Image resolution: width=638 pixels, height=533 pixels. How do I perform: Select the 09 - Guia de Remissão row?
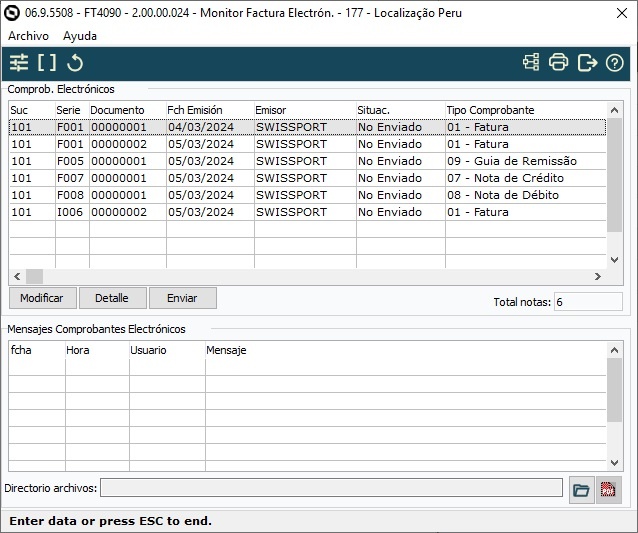pos(307,161)
